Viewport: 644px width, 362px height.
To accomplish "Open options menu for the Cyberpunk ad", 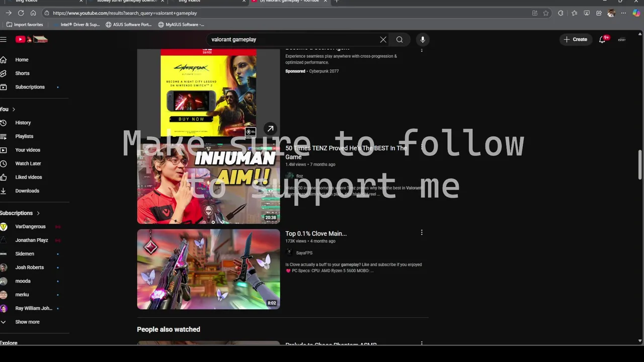I will (x=422, y=50).
